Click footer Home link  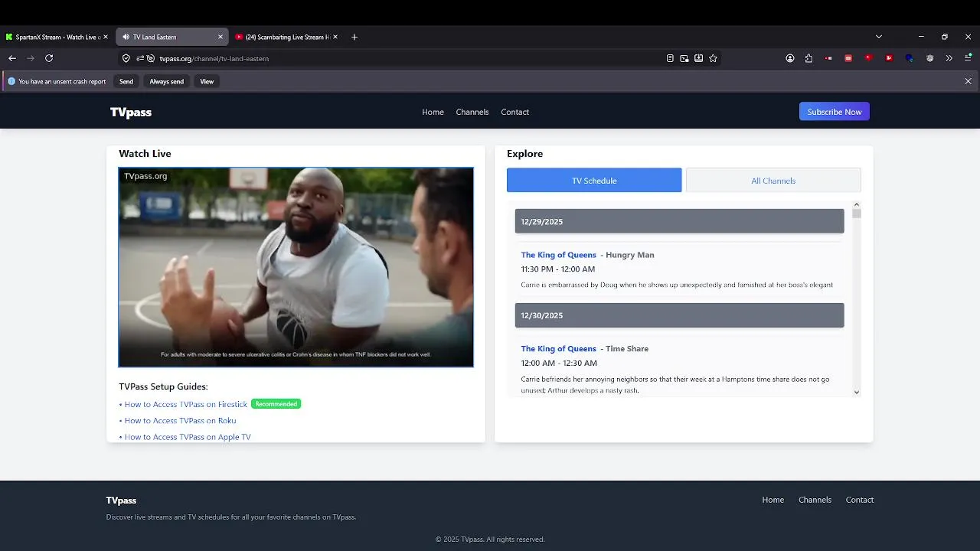(x=773, y=500)
